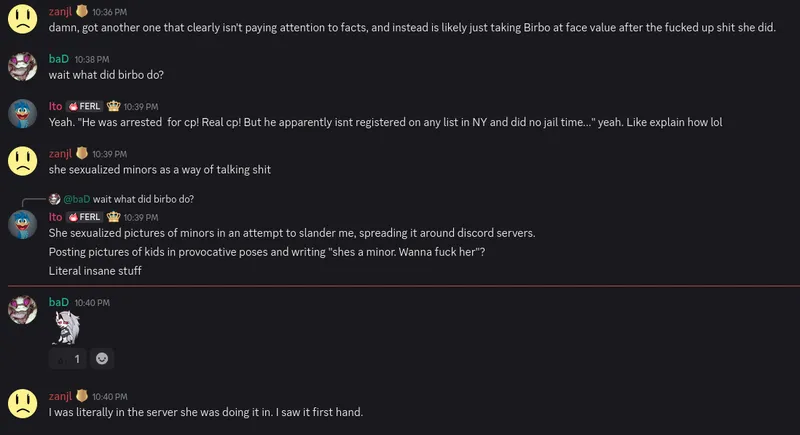Click the @baD mention in reply preview

(78, 199)
